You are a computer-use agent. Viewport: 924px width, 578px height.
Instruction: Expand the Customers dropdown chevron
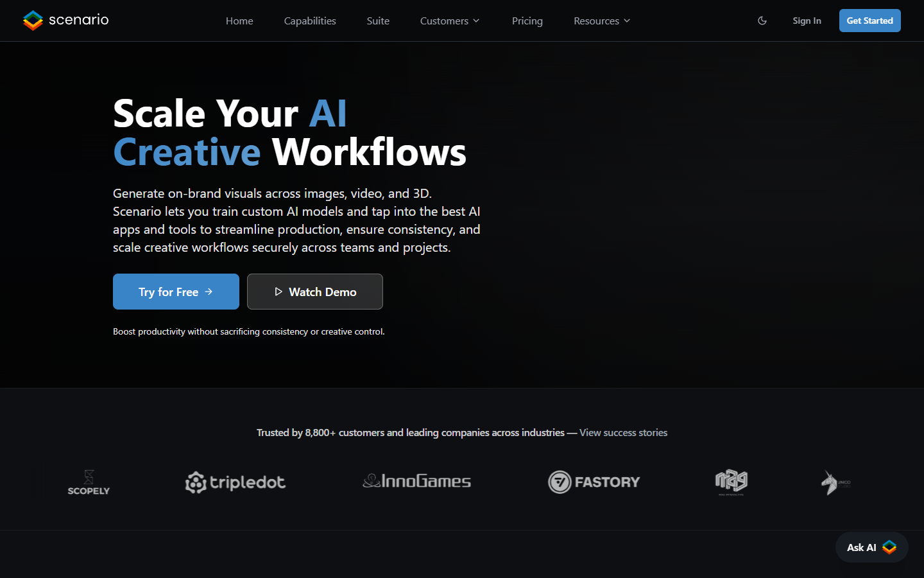pyautogui.click(x=476, y=21)
